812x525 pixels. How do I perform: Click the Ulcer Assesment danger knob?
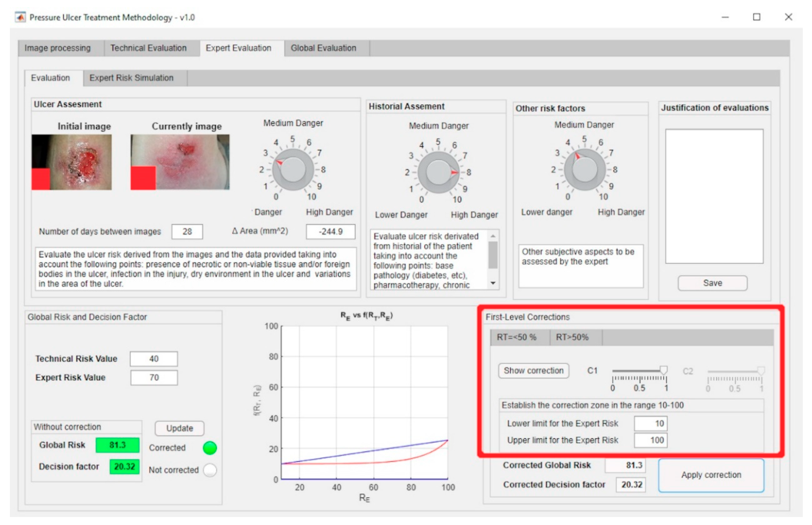293,169
